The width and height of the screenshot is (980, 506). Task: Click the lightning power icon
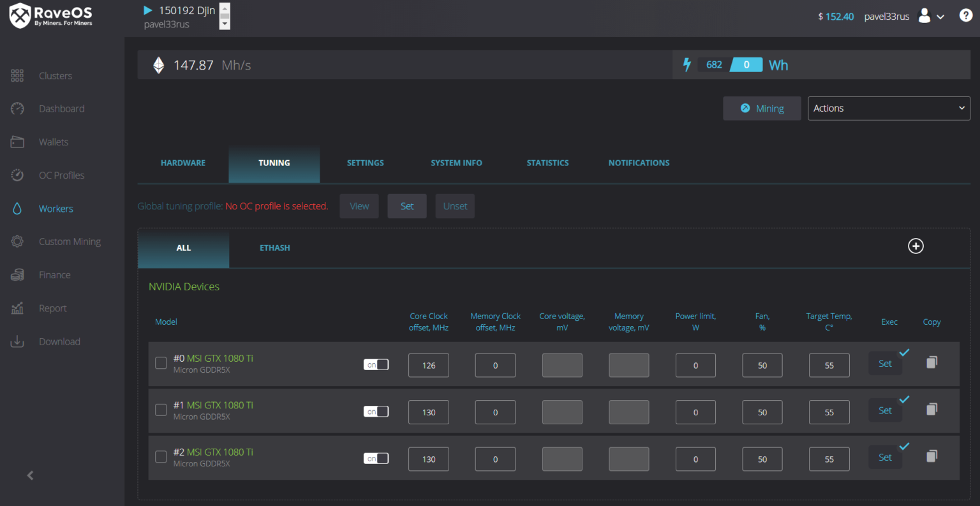click(x=687, y=64)
